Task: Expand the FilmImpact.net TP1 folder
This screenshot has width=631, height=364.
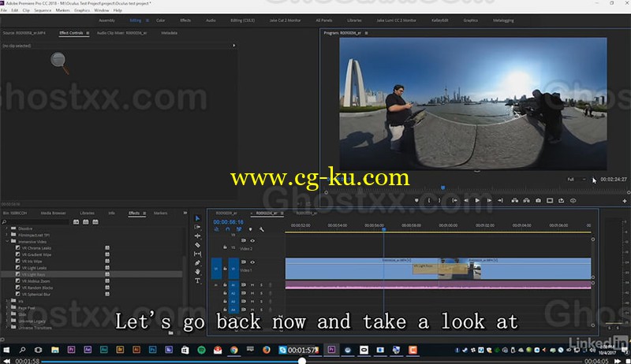Action: coord(7,235)
